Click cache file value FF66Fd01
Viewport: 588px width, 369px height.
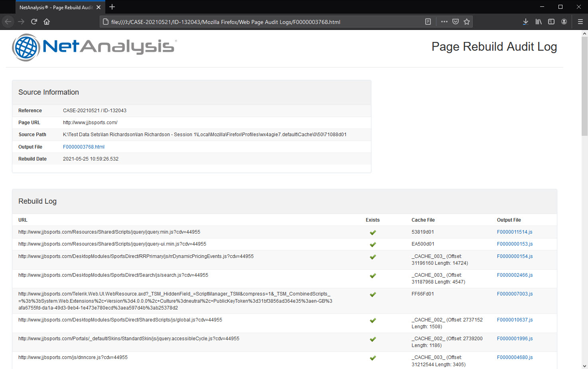[423, 294]
